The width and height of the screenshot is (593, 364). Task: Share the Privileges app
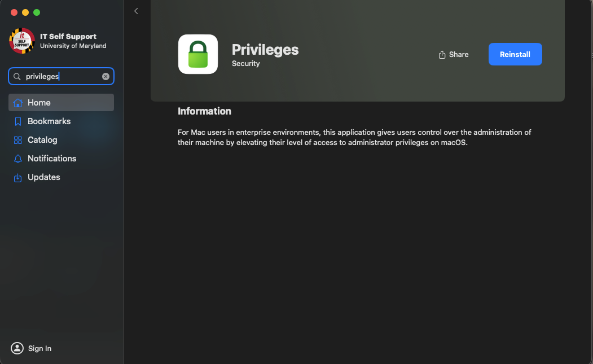click(x=453, y=55)
